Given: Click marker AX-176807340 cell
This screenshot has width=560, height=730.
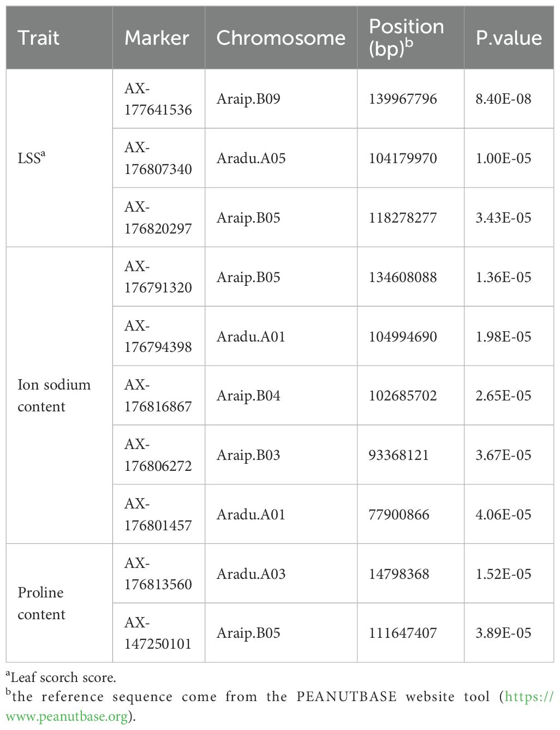Looking at the screenshot, I should 158,158.
